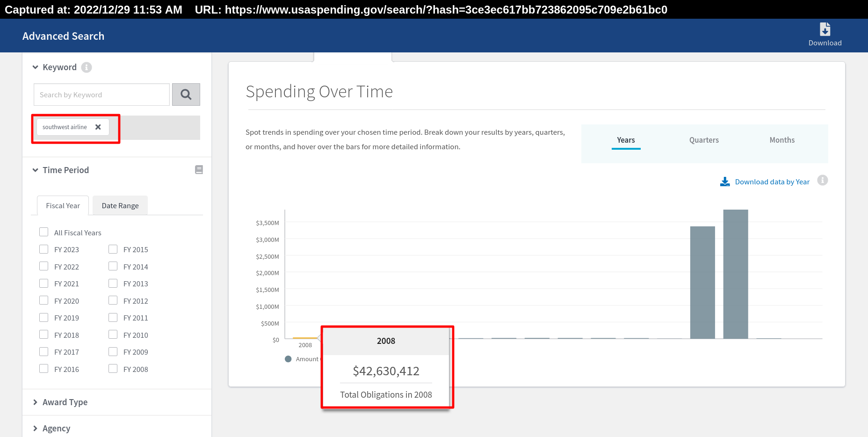The image size is (868, 437).
Task: Click the 2008 bar on the chart
Action: coord(305,338)
